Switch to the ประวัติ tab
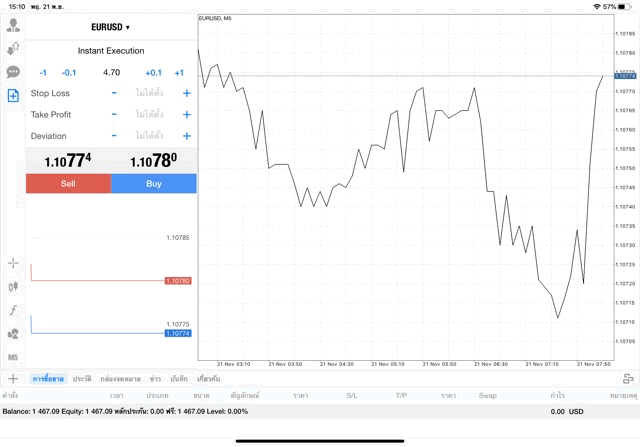Viewport: 640px width, 447px height. [x=82, y=379]
